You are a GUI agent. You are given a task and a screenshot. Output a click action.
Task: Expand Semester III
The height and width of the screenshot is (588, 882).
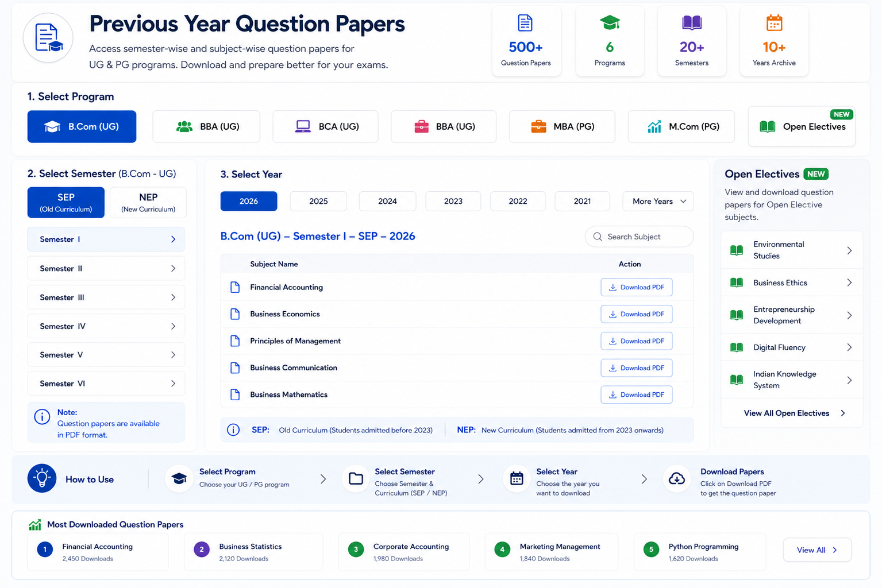click(106, 297)
